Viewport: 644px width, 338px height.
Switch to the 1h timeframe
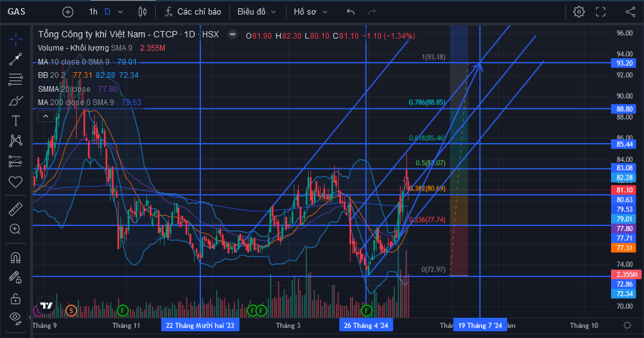tap(93, 12)
